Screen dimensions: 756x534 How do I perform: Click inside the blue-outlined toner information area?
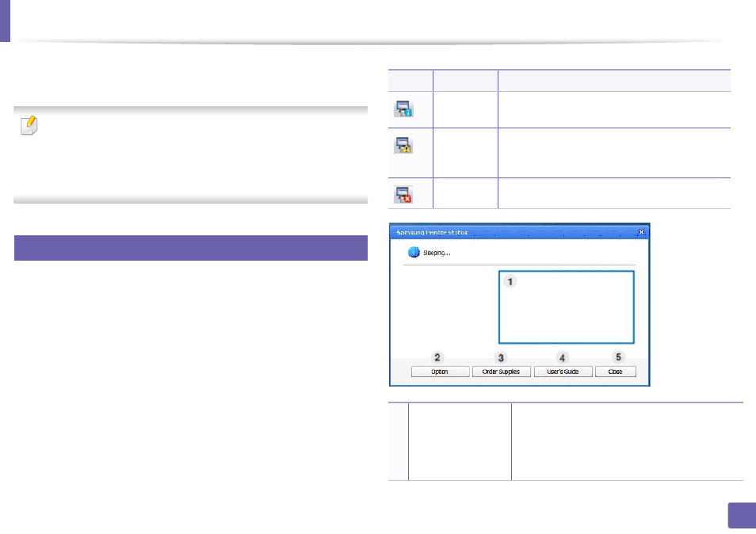[x=567, y=307]
